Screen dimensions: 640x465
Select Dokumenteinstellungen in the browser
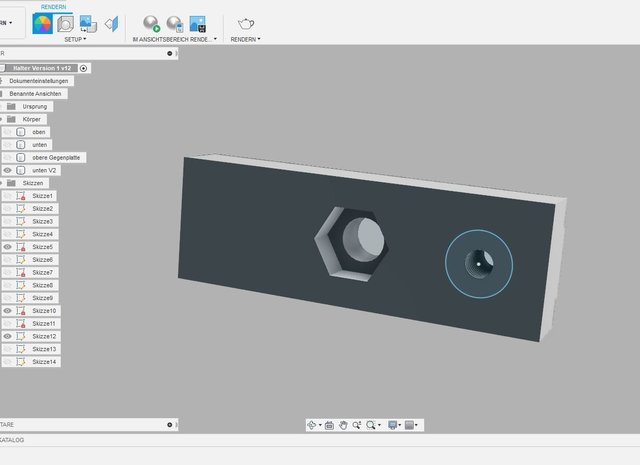(39, 81)
